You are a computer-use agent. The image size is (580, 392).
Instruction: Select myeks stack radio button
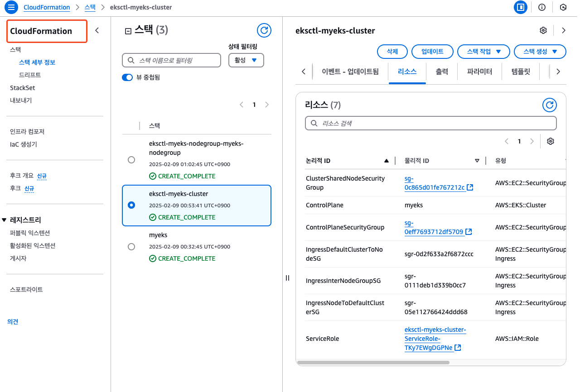point(131,247)
